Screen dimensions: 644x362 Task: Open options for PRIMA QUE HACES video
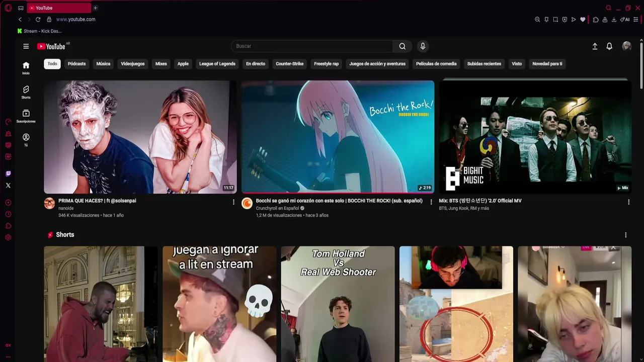click(x=233, y=202)
